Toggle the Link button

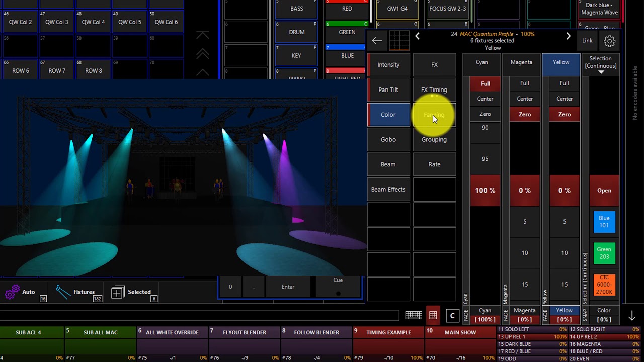pyautogui.click(x=587, y=41)
